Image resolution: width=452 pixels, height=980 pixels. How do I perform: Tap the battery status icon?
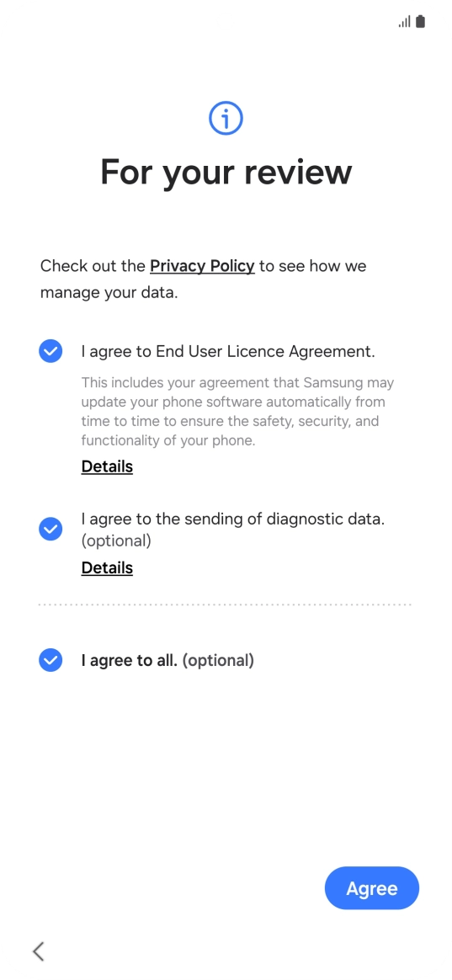[420, 21]
